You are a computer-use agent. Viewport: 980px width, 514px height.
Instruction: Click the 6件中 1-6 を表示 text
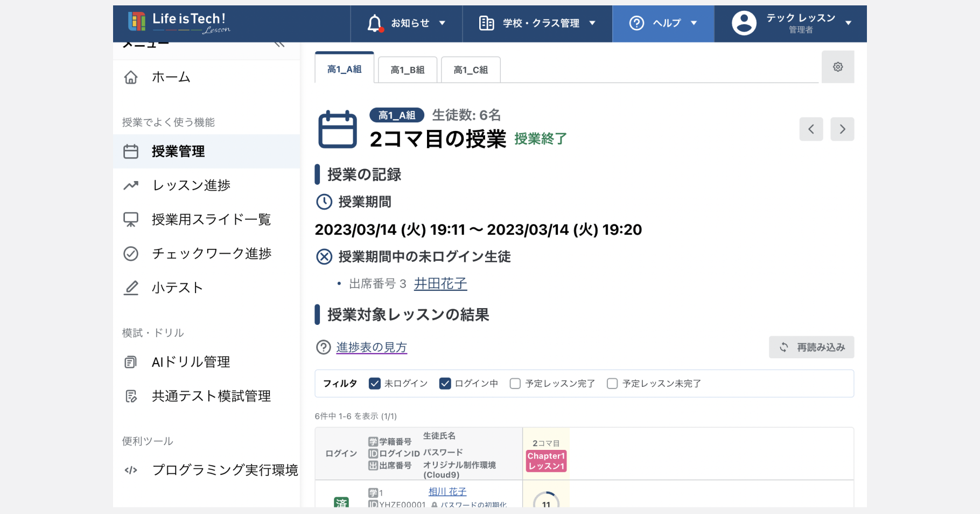[x=356, y=416]
